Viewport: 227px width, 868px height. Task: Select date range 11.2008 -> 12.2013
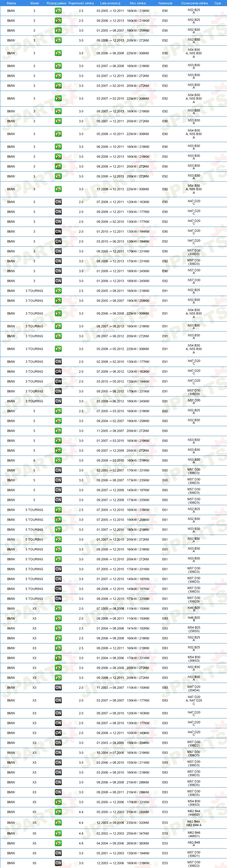tap(110, 189)
